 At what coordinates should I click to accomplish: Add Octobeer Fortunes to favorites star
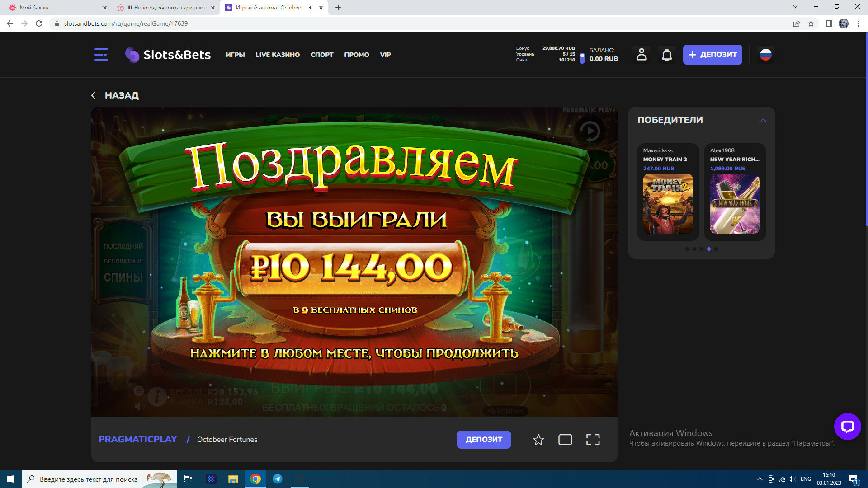(x=538, y=440)
